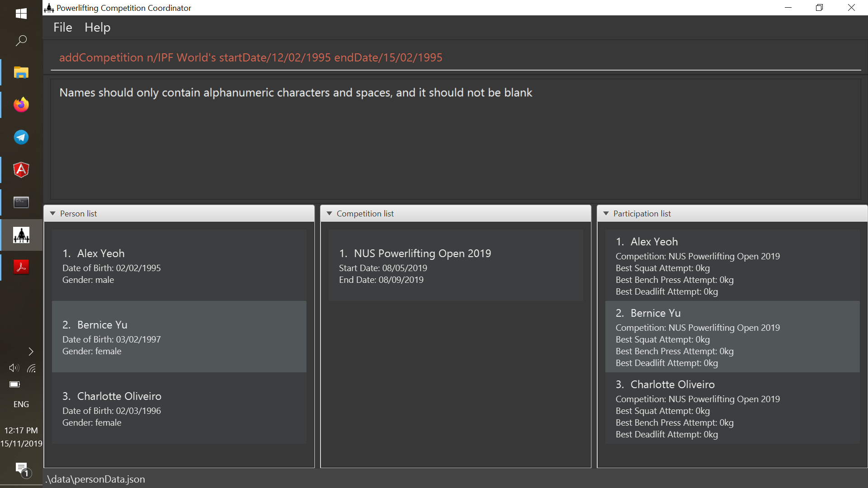Select NUS Powerlifting Open 2019 competition card
Viewport: 868px width, 488px height.
[x=455, y=266]
